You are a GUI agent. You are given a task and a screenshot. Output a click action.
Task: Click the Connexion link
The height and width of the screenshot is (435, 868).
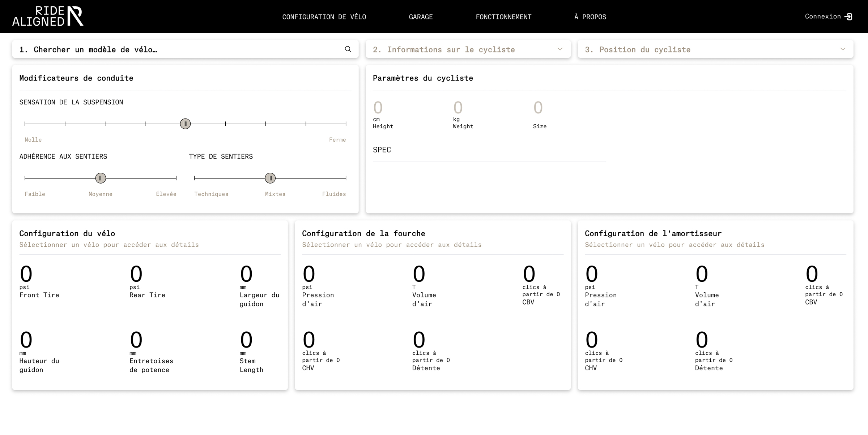pos(822,16)
